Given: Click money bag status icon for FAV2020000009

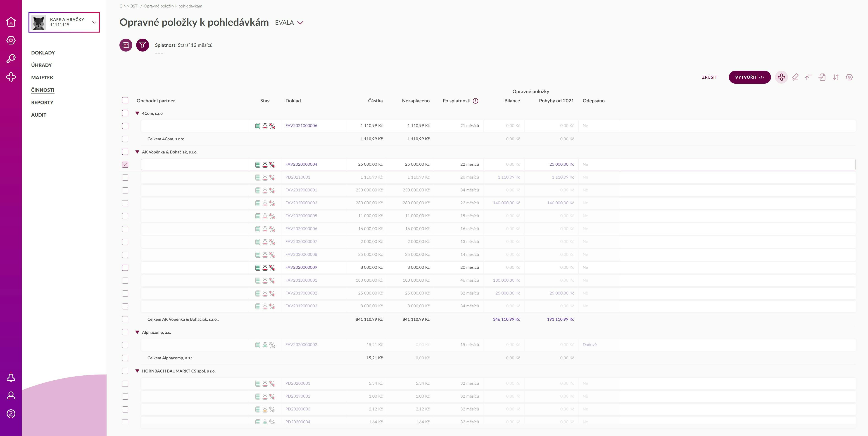Looking at the screenshot, I should pos(265,268).
